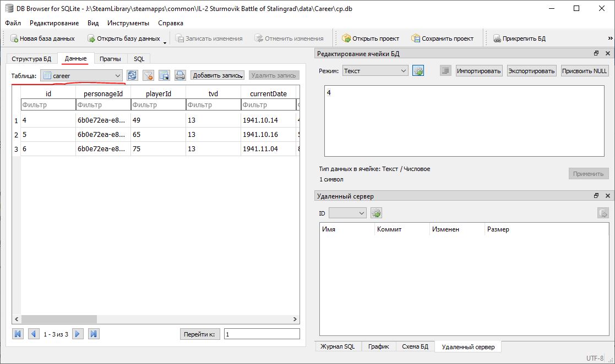Open the table selection combo box
The image size is (615, 364).
coord(81,76)
